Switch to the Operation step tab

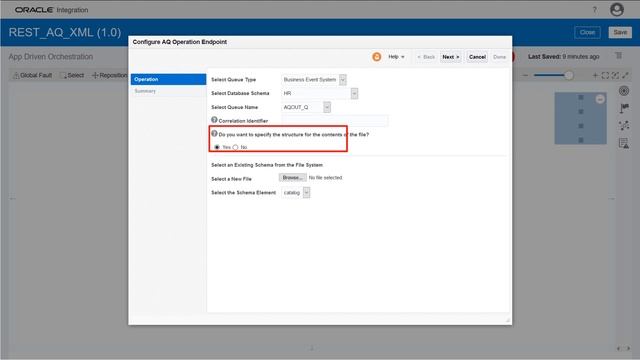168,79
